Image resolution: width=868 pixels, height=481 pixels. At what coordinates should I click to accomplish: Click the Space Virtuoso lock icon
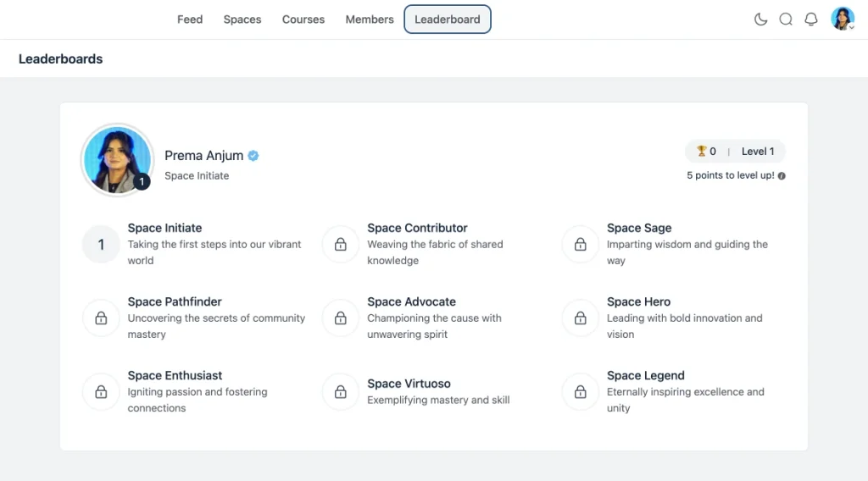(x=341, y=392)
